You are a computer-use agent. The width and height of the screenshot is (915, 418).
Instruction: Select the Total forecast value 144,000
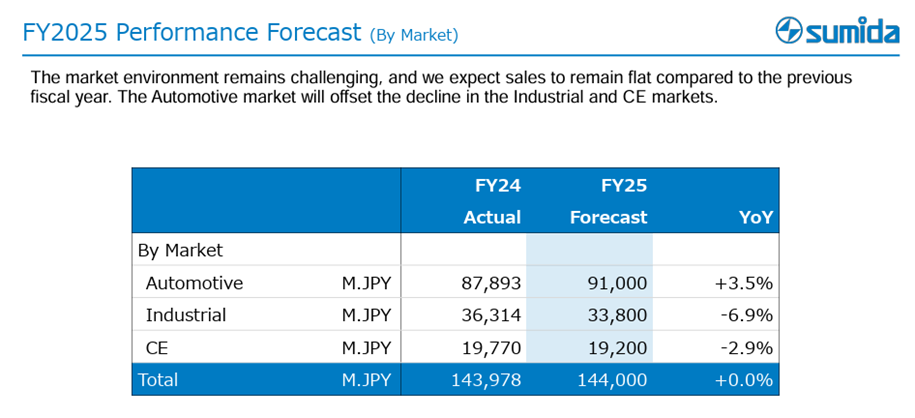pyautogui.click(x=613, y=381)
